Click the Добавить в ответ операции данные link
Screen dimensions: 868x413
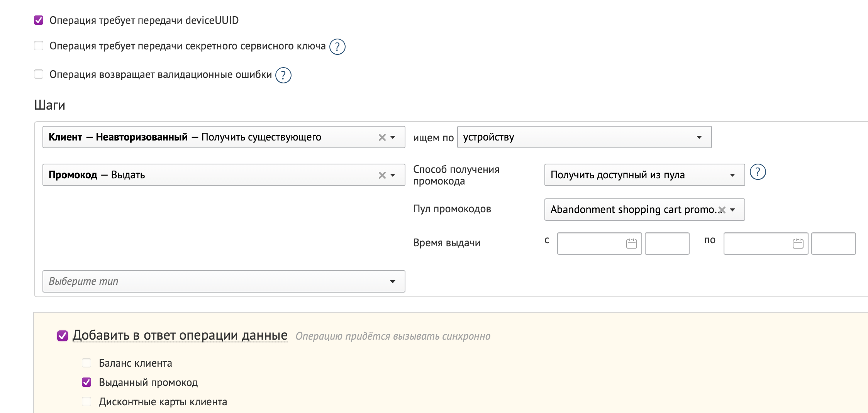coord(180,335)
